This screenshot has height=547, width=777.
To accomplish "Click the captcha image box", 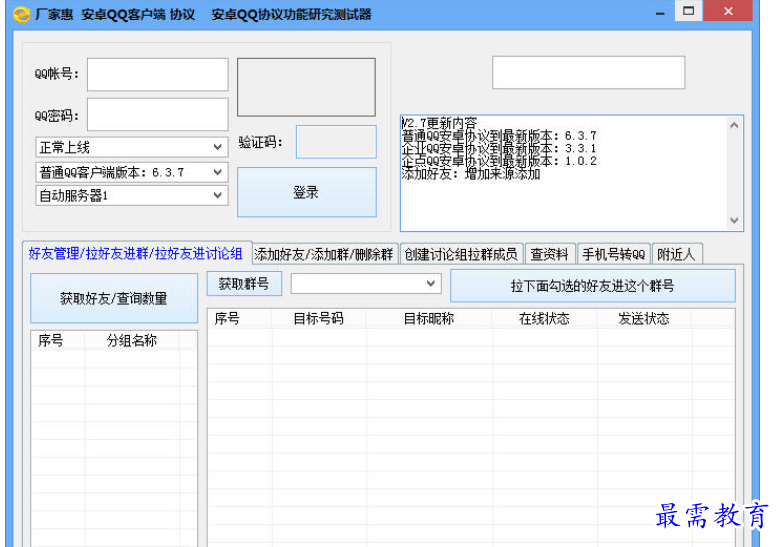I will 306,87.
